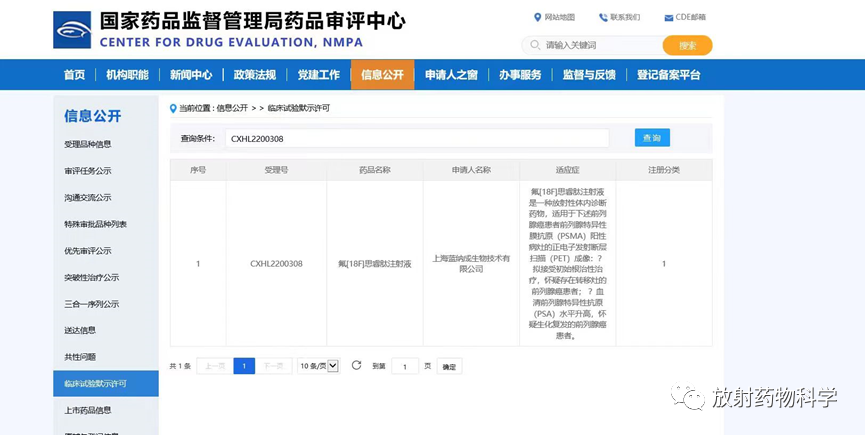Image resolution: width=865 pixels, height=435 pixels.
Task: Click the orange 搜索 button
Action: pyautogui.click(x=687, y=45)
